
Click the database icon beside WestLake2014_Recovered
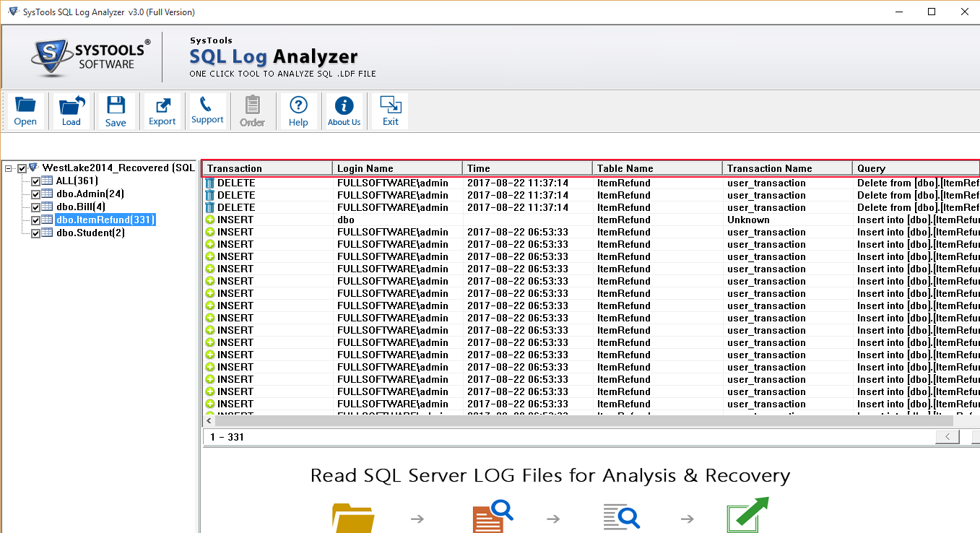pyautogui.click(x=34, y=168)
